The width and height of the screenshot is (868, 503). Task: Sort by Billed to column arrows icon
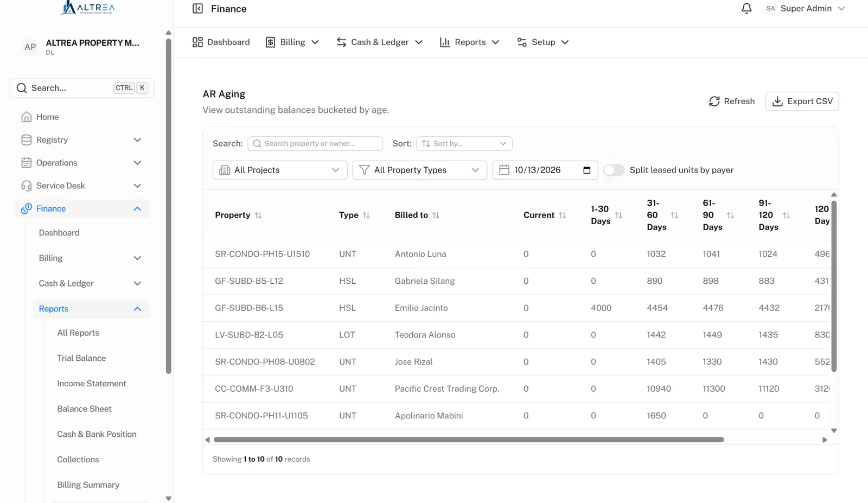[436, 215]
